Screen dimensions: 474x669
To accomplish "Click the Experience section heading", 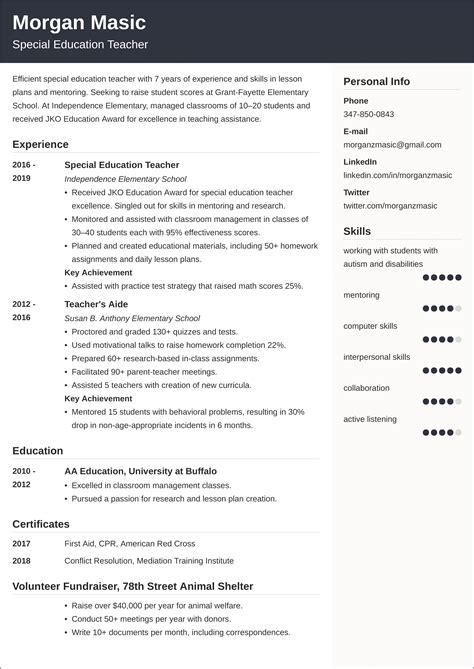I will pyautogui.click(x=41, y=145).
